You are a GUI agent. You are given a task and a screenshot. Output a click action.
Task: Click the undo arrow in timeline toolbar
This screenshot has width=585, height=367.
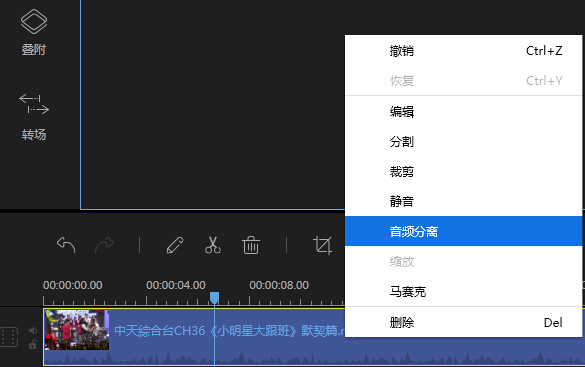66,245
